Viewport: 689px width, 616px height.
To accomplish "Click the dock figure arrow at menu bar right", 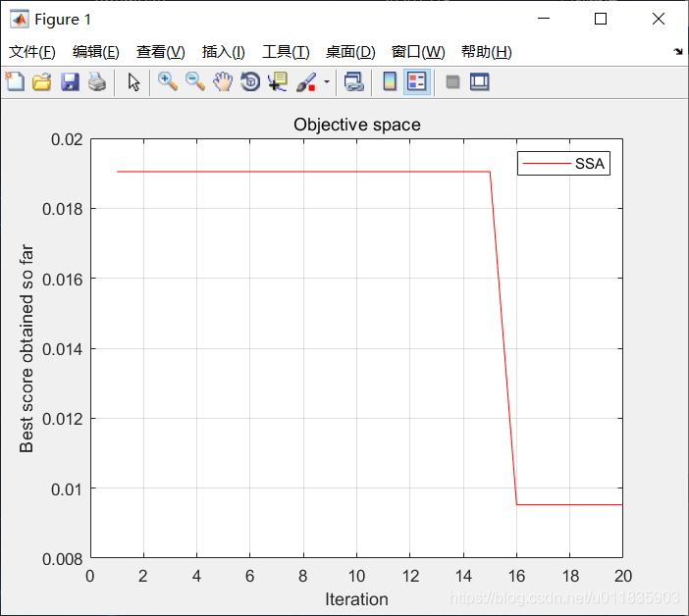I will (678, 51).
